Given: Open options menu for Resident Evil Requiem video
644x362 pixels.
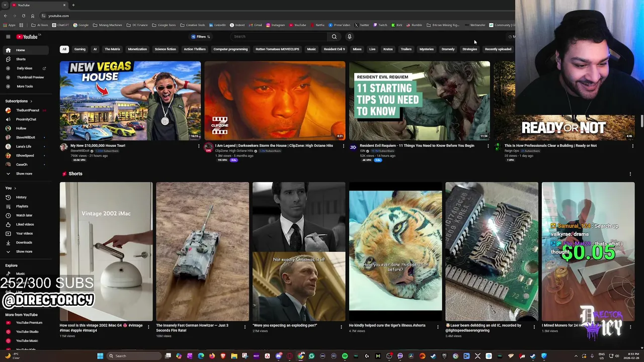Looking at the screenshot, I should pyautogui.click(x=488, y=146).
